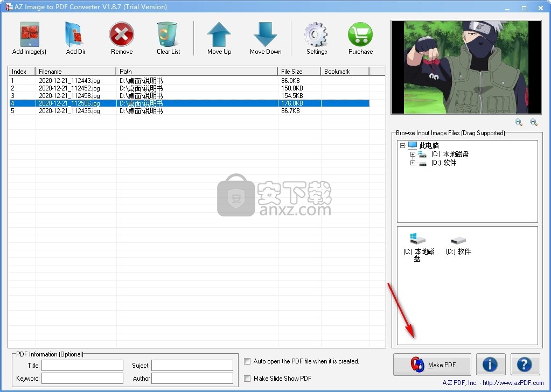Viewport: 551px width, 392px height.
Task: Expand the (D:) 软件 tree node
Action: 413,163
